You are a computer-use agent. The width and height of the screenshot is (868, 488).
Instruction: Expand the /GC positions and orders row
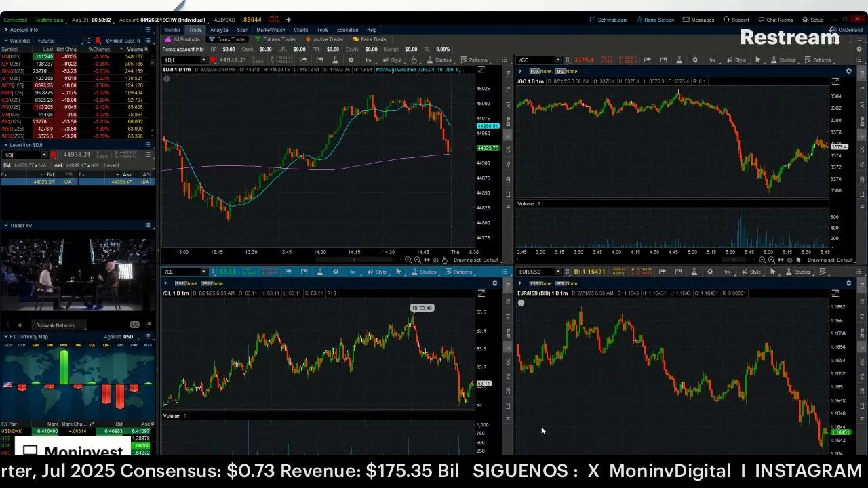click(x=520, y=71)
